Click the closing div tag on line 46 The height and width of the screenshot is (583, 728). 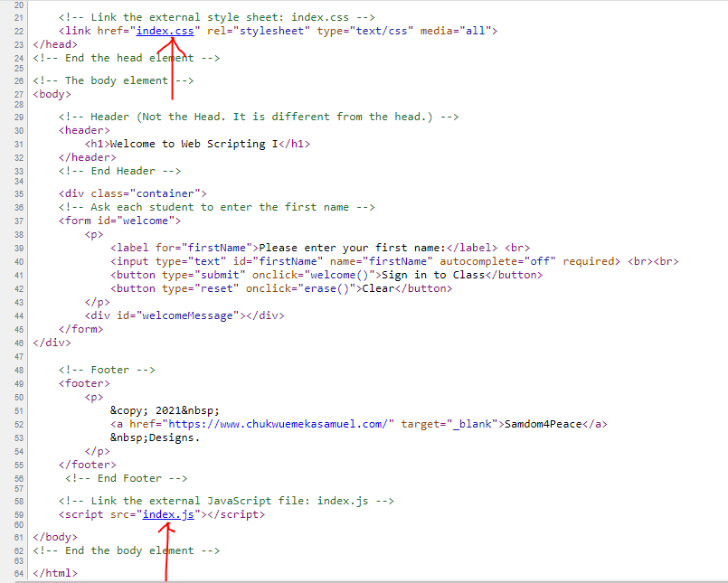click(x=52, y=343)
